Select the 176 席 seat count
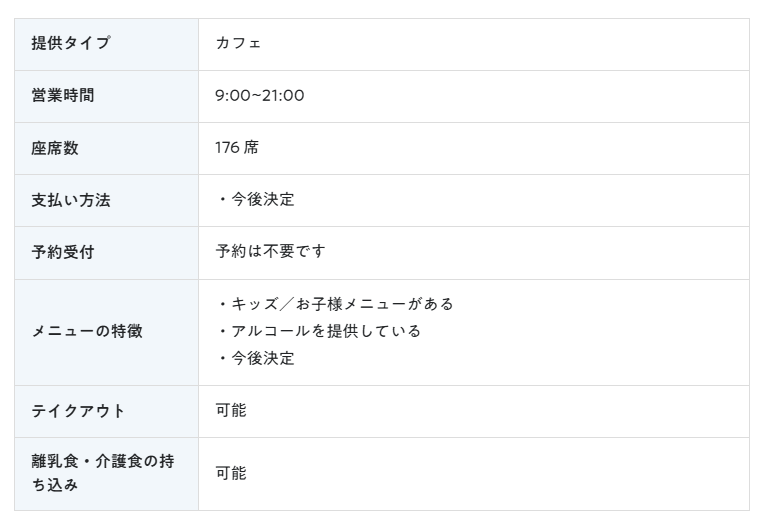Screen dimensions: 766x530 click(x=237, y=148)
